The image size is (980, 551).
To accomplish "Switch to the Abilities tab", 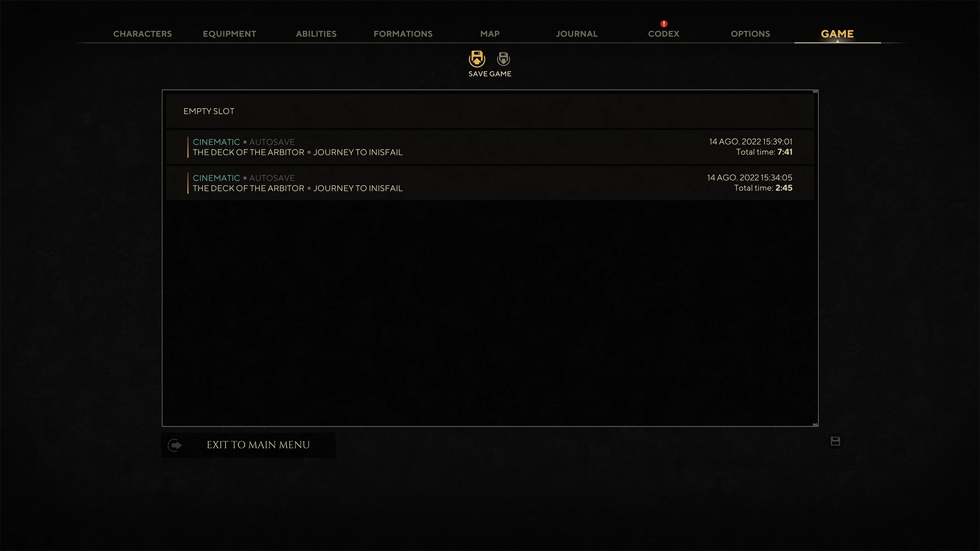I will click(x=316, y=34).
